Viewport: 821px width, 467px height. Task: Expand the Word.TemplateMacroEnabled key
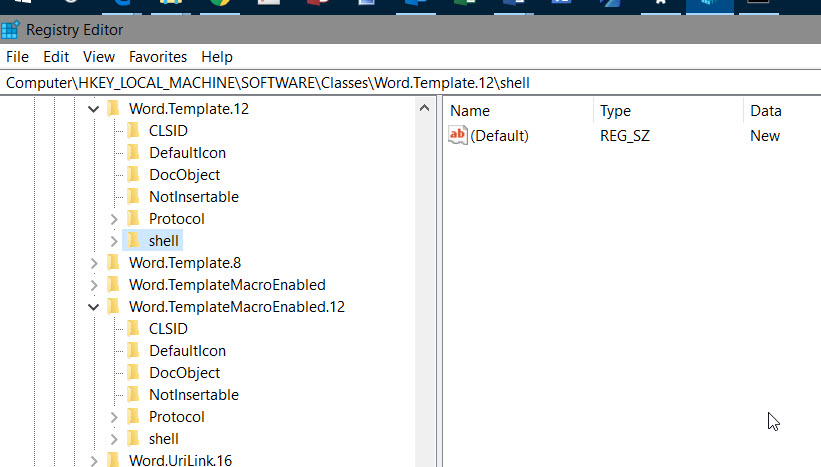[94, 285]
